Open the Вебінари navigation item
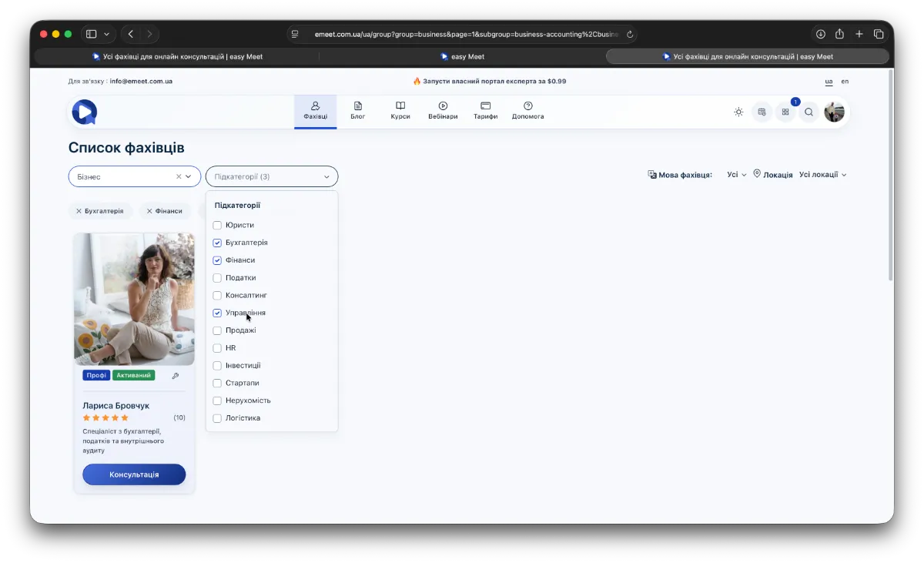Screen dimensions: 924x563 coord(443,111)
